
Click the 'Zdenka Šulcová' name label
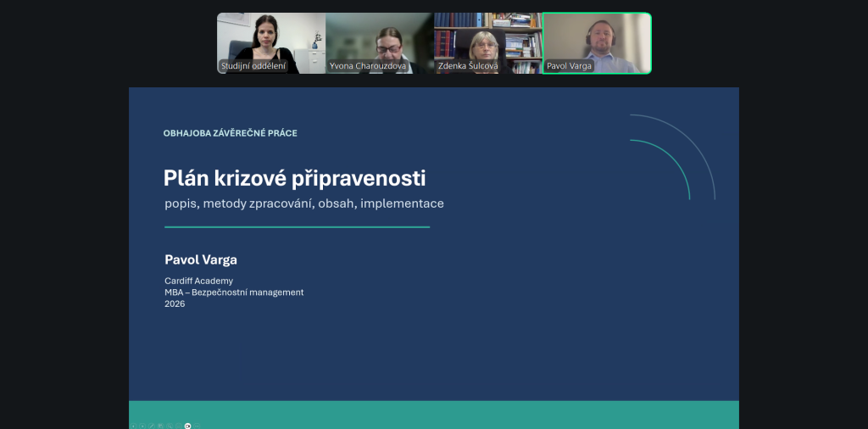(x=468, y=66)
